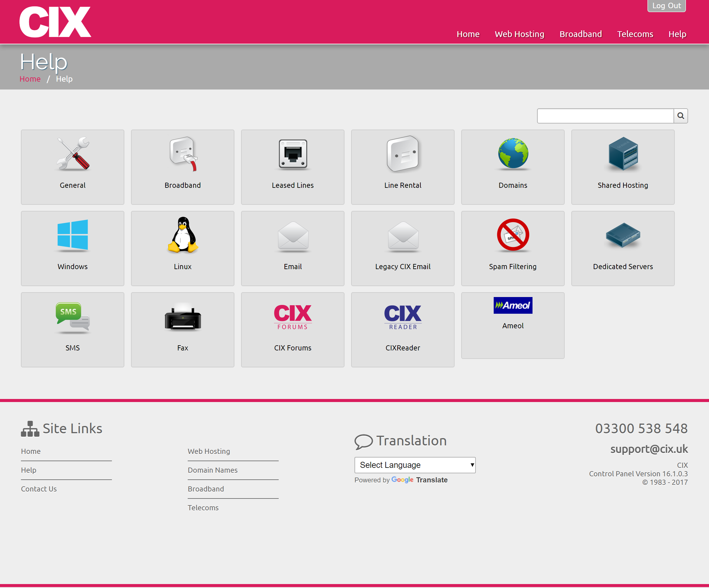Click the Shared Hosting label text
The image size is (709, 588).
[x=623, y=185]
